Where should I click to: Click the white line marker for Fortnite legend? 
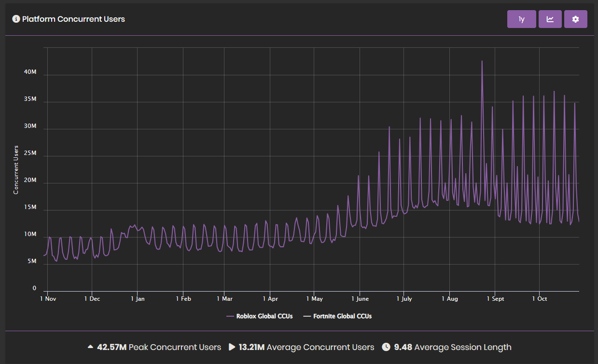pos(306,317)
